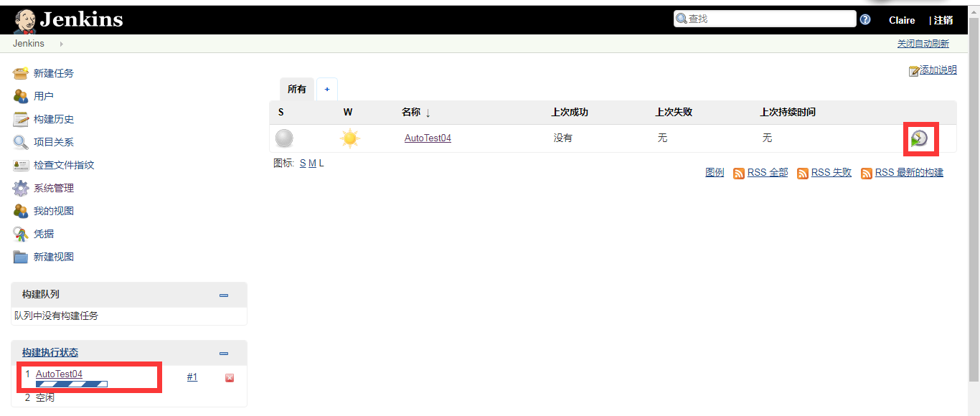Click the 我的视图 icon

pyautogui.click(x=21, y=211)
